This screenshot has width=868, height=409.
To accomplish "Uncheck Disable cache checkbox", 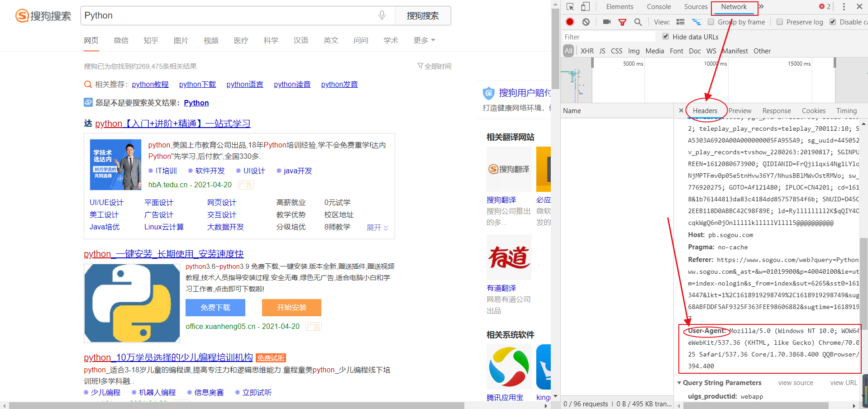I will (833, 22).
